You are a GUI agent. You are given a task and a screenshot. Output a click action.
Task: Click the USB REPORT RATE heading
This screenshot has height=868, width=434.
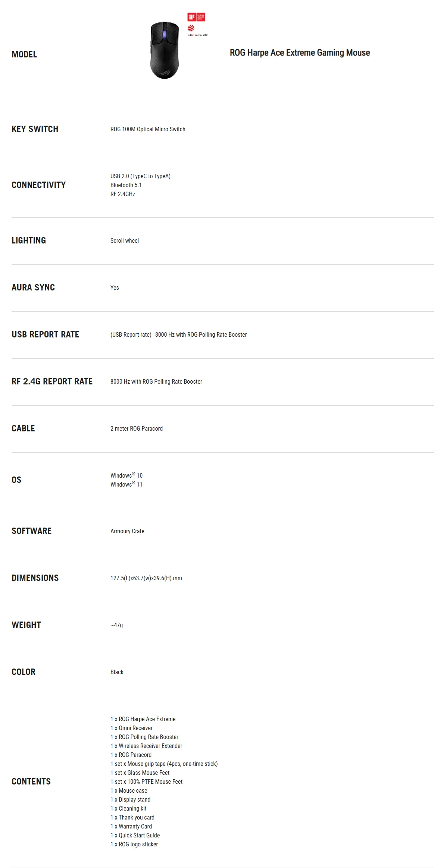click(x=46, y=334)
